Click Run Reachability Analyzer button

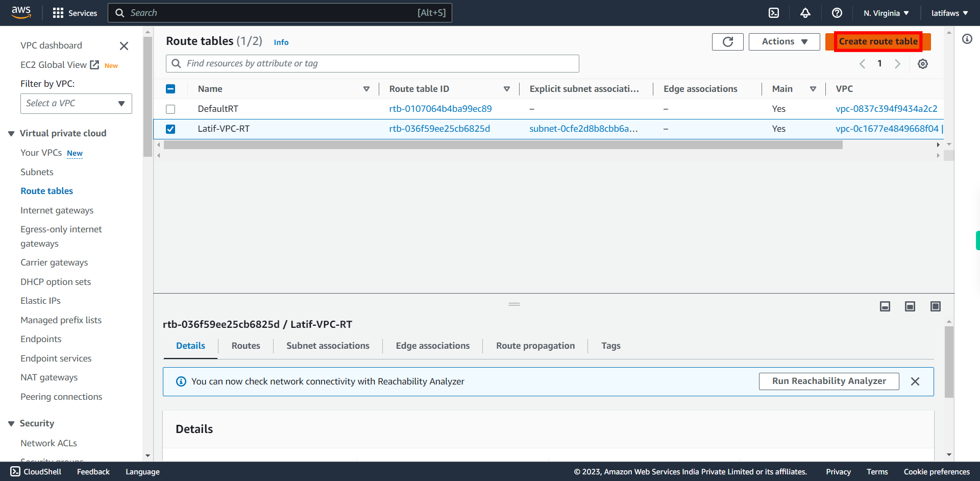point(829,381)
